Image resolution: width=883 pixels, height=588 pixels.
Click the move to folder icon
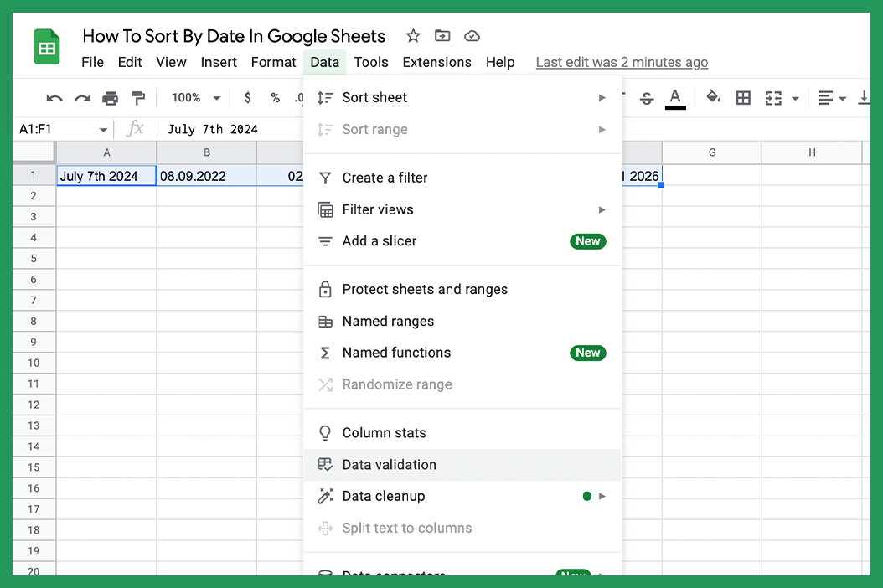pos(442,36)
